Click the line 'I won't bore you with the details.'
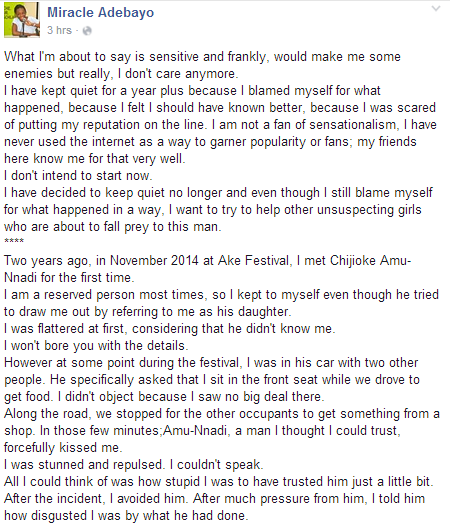Viewport: 450px width, 525px height. [x=96, y=346]
